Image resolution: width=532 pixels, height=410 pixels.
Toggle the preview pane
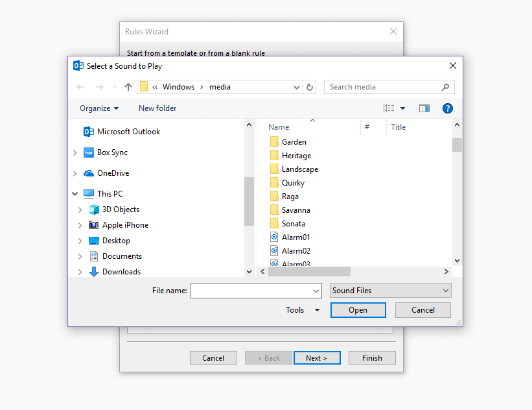pyautogui.click(x=424, y=108)
